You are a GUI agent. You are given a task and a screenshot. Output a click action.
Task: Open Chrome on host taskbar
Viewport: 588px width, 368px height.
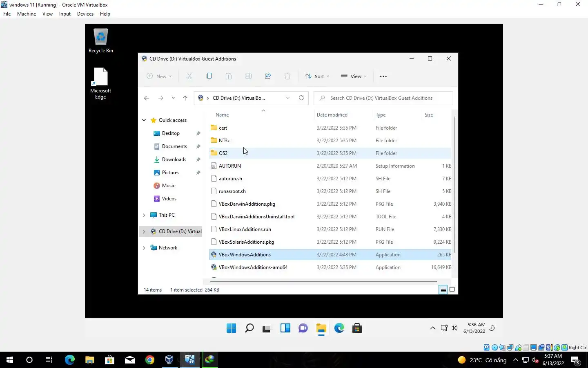click(x=150, y=360)
